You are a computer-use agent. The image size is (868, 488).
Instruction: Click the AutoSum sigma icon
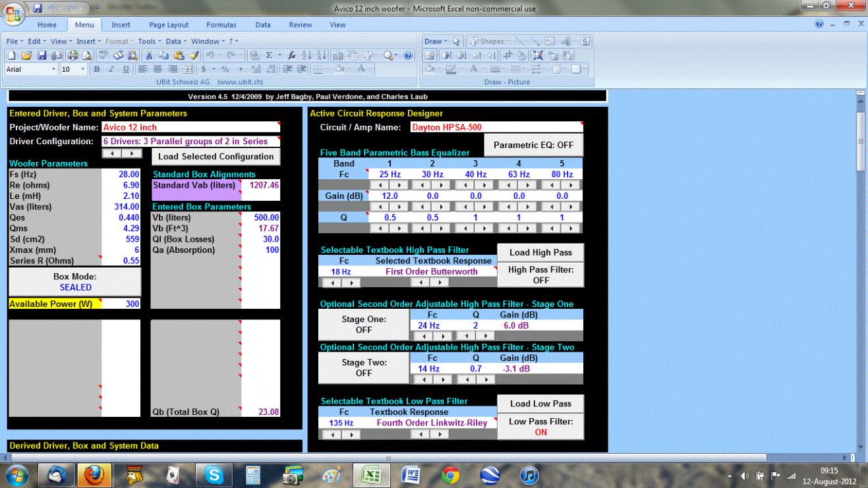point(269,55)
